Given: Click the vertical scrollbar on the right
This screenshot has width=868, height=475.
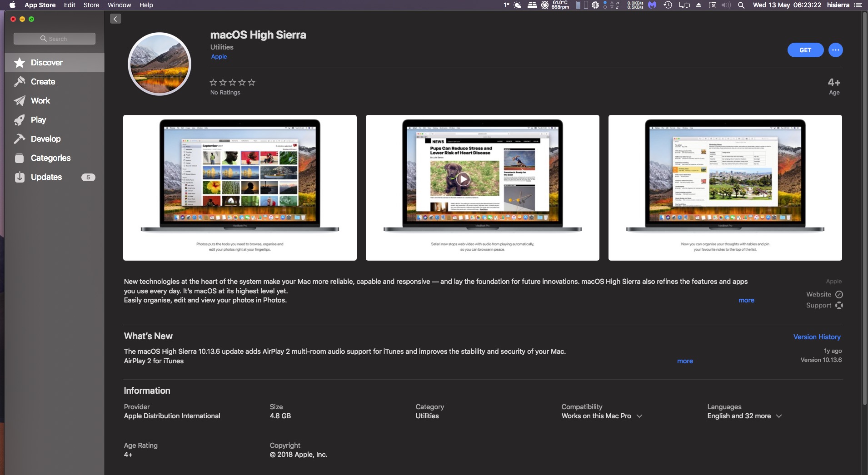Looking at the screenshot, I should (x=864, y=208).
